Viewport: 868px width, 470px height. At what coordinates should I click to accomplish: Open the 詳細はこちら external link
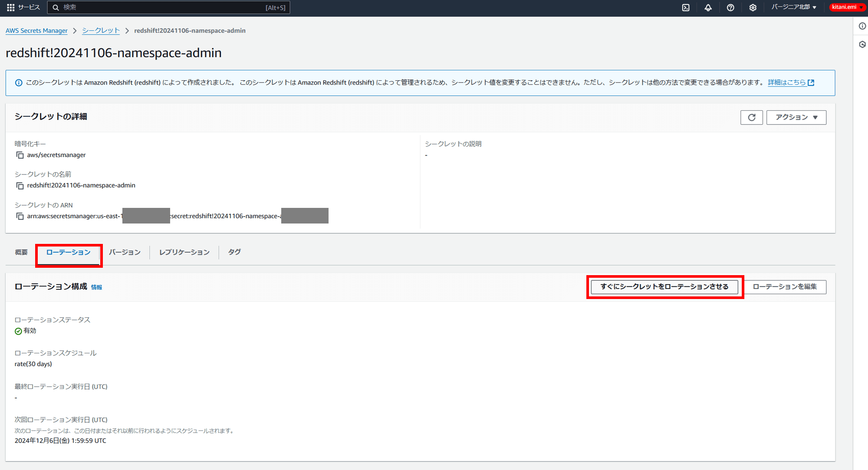point(791,82)
